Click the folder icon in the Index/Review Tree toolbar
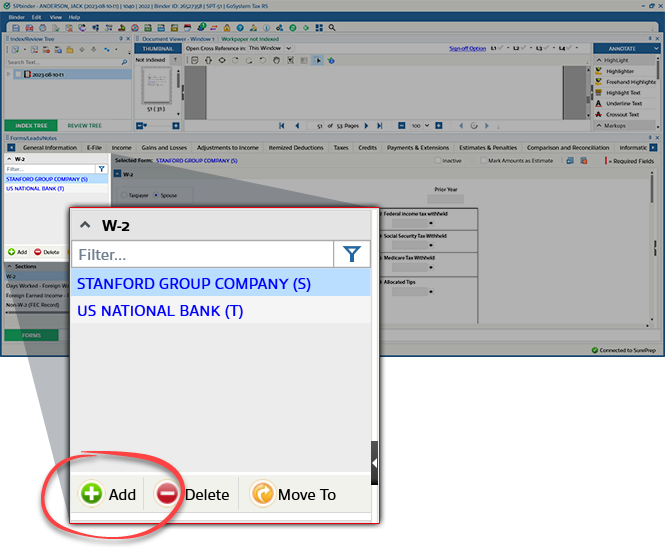The width and height of the screenshot is (665, 548). tap(70, 50)
